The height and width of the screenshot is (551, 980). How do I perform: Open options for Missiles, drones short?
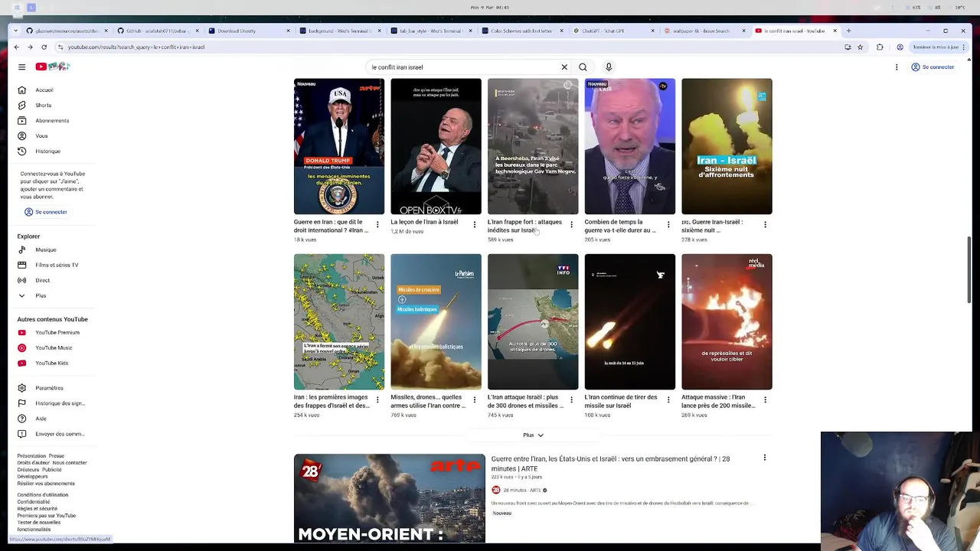pyautogui.click(x=474, y=399)
